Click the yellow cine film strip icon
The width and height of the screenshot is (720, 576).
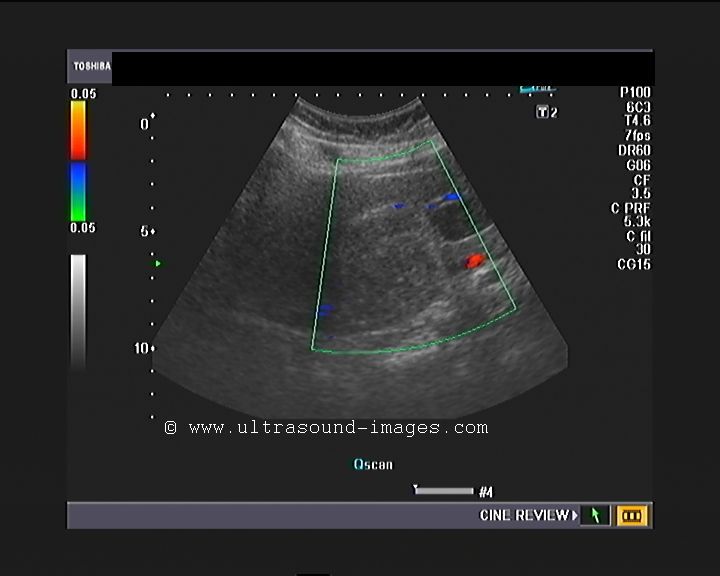(x=632, y=516)
